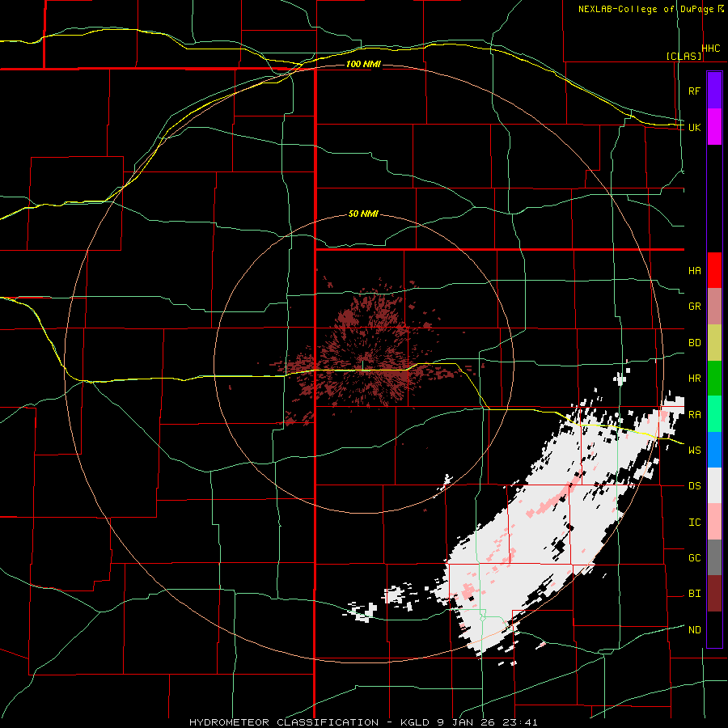This screenshot has height=728, width=728.
Task: Click the HR green legend swatch
Action: pyautogui.click(x=714, y=378)
